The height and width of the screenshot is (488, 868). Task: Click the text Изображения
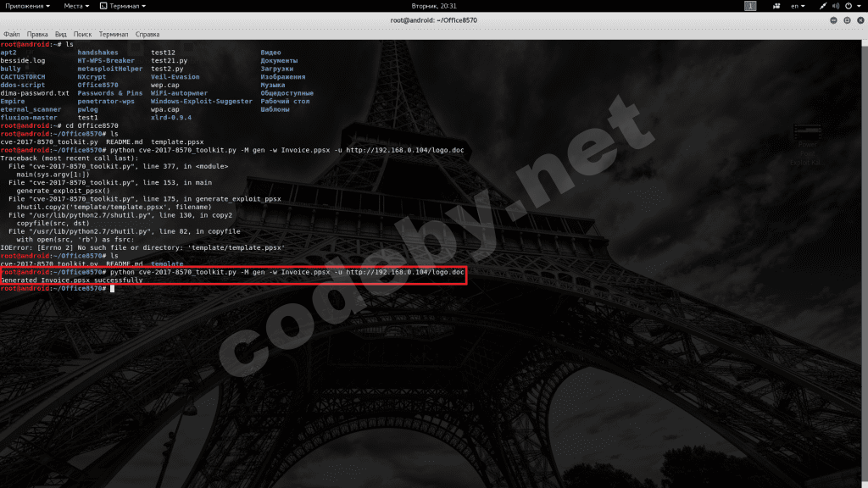[283, 77]
